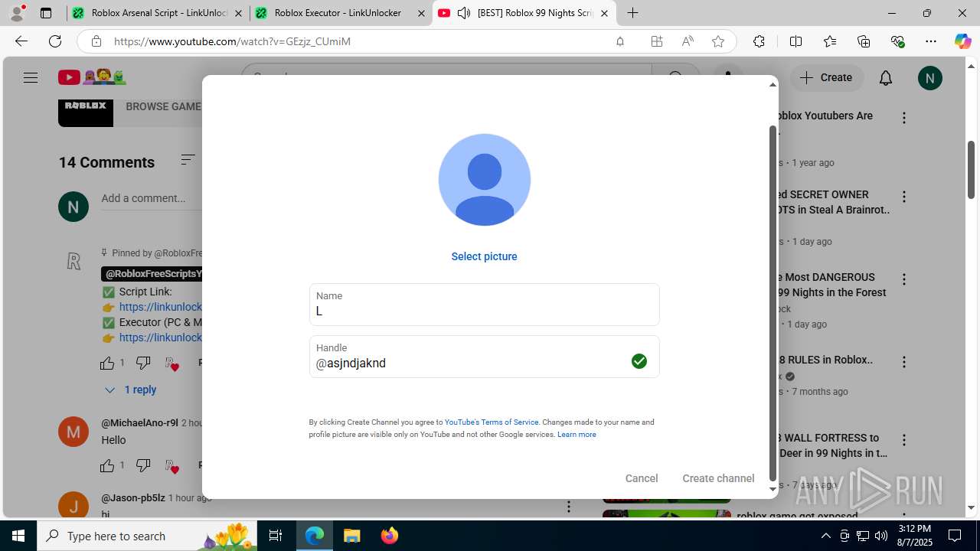Dislike the pinned RobloxFreeScripts comment
The height and width of the screenshot is (551, 980).
(143, 363)
